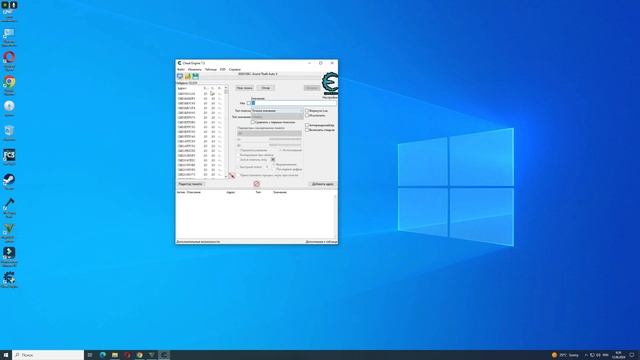
Task: Click Дополнение к таблице at window bottom
Action: pos(321,242)
